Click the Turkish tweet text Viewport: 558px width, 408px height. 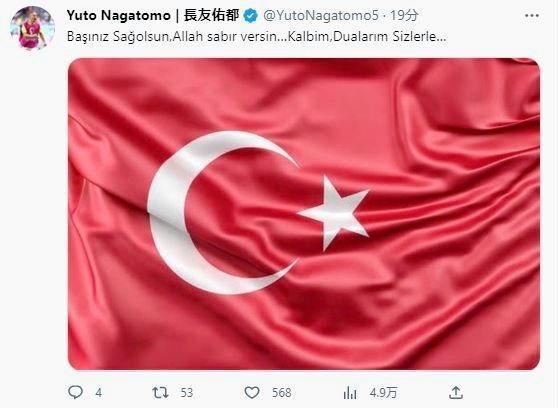[256, 37]
